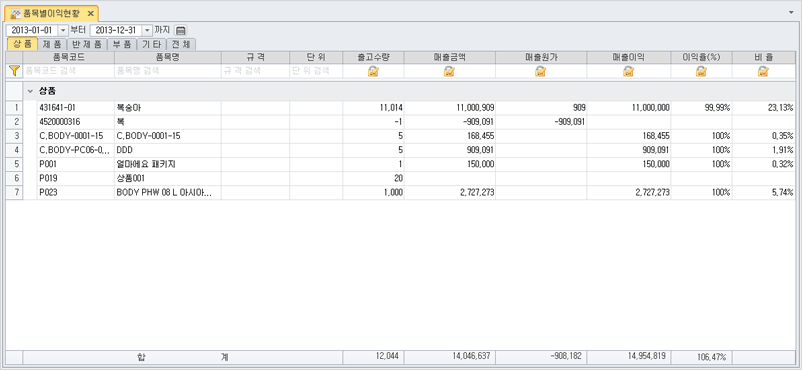This screenshot has height=370, width=802.
Task: Select the 얼마에요 패키지 item name cell
Action: tap(168, 164)
